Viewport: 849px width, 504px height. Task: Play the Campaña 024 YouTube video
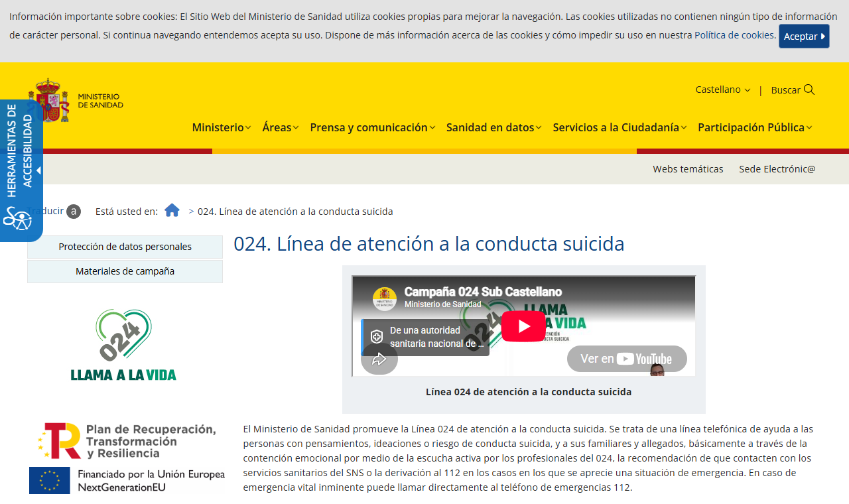pyautogui.click(x=523, y=326)
